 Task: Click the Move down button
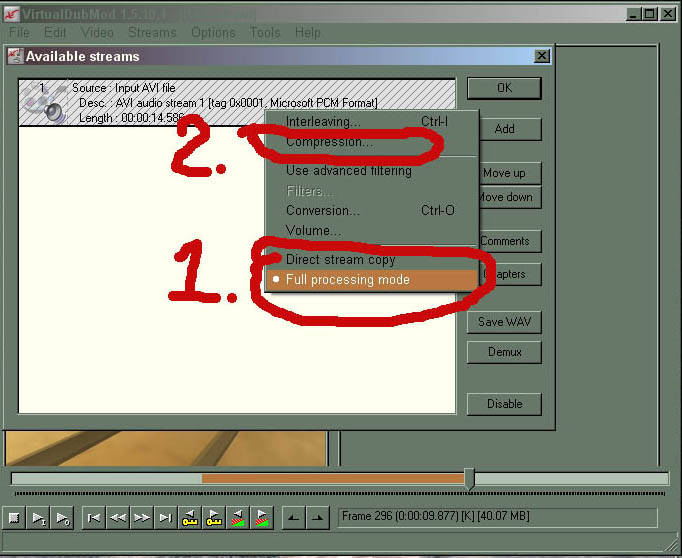click(510, 197)
